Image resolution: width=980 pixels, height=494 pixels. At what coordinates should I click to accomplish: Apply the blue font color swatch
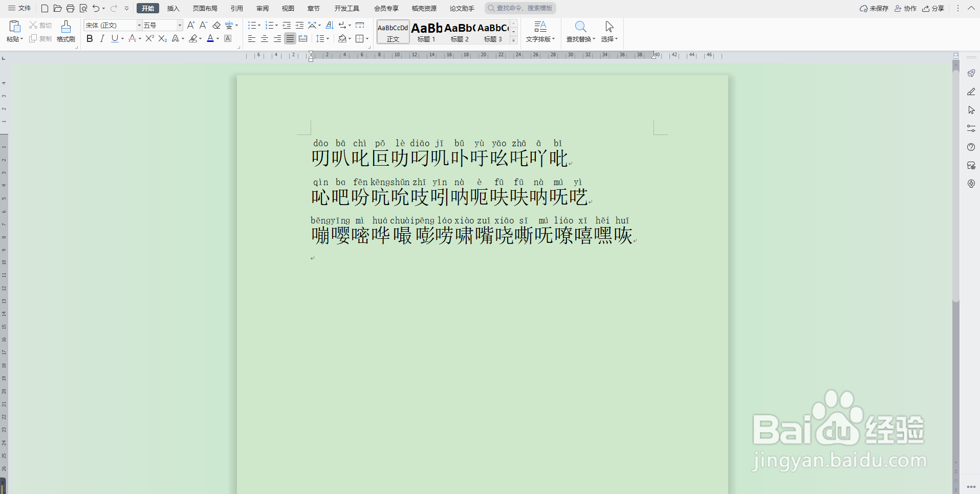pyautogui.click(x=210, y=38)
